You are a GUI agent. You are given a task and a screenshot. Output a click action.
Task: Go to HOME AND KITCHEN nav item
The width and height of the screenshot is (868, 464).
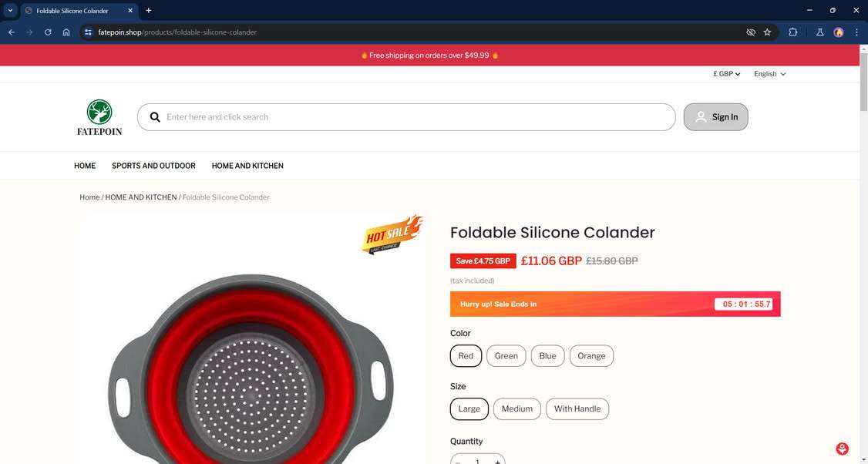point(247,166)
